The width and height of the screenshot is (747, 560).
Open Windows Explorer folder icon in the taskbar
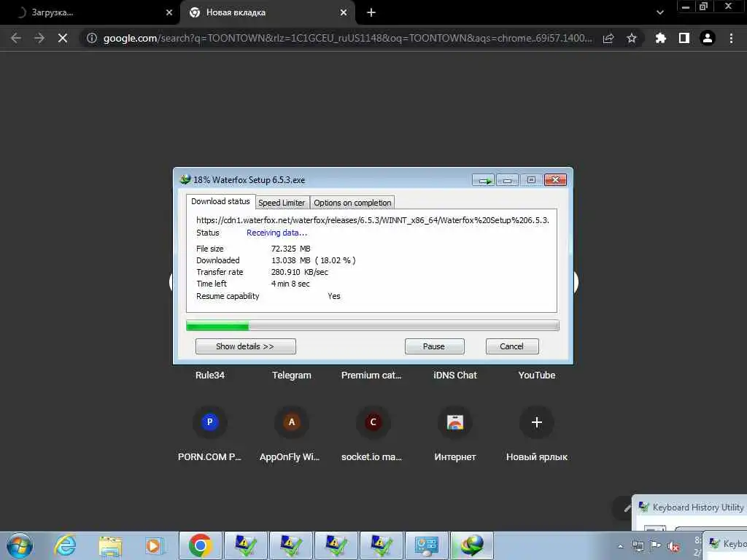(110, 545)
